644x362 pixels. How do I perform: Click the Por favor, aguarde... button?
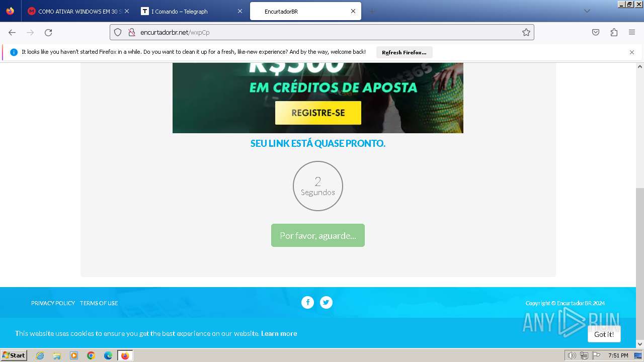[318, 235]
